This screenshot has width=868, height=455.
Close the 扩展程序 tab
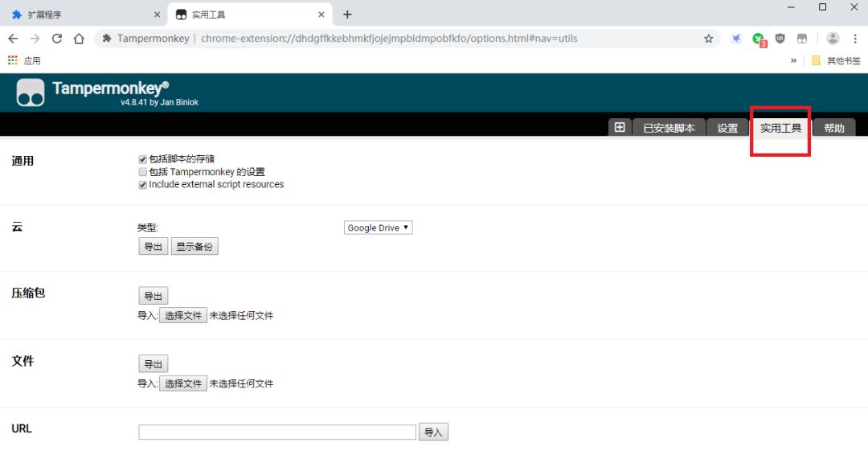click(x=158, y=14)
